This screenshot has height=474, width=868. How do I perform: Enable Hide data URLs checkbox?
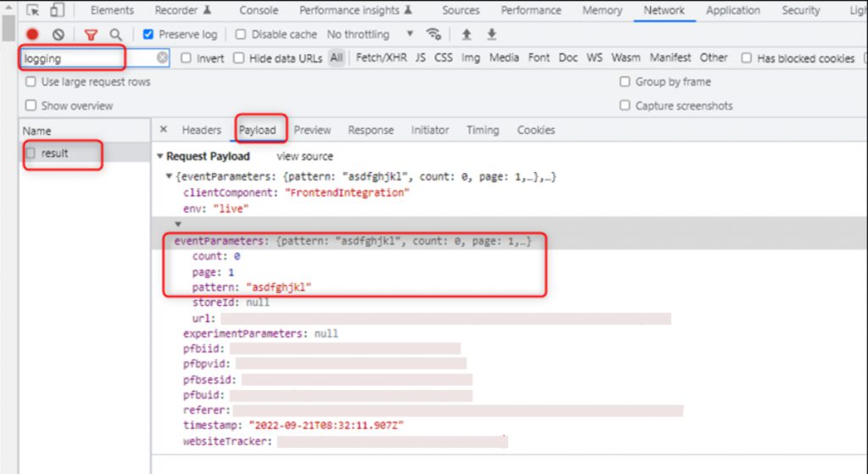pyautogui.click(x=238, y=59)
